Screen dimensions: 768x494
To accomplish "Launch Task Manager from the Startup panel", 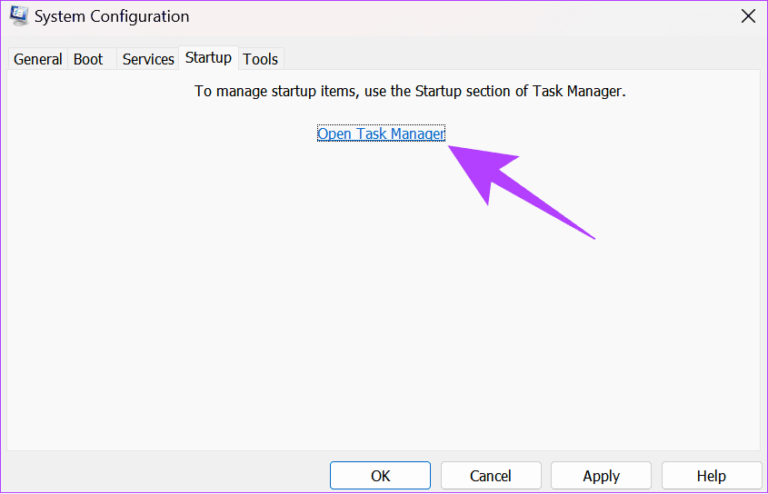I will [381, 134].
